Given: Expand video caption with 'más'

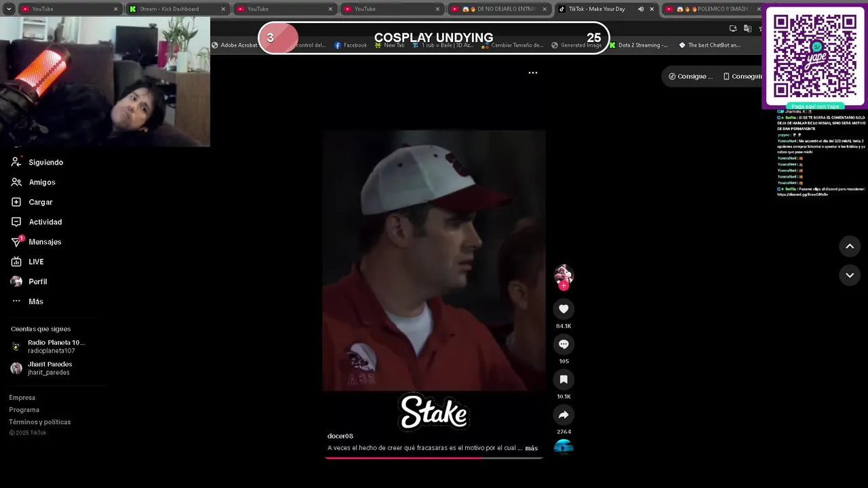Looking at the screenshot, I should click(x=531, y=448).
